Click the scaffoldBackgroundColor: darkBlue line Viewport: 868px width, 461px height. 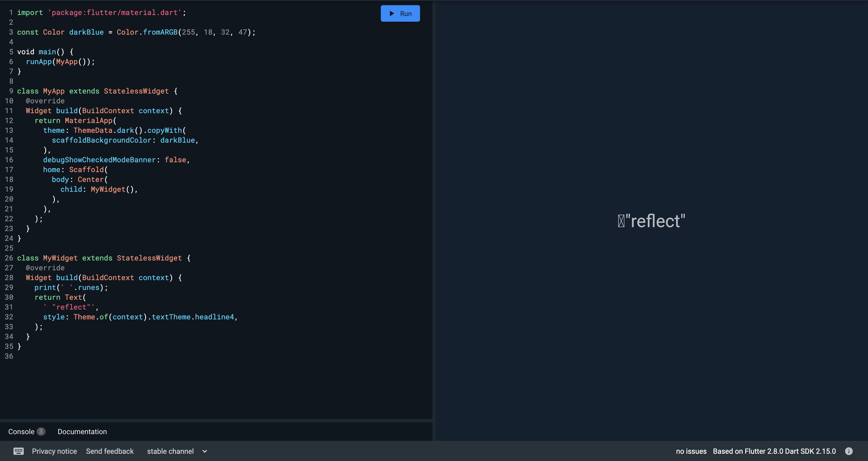[x=125, y=140]
